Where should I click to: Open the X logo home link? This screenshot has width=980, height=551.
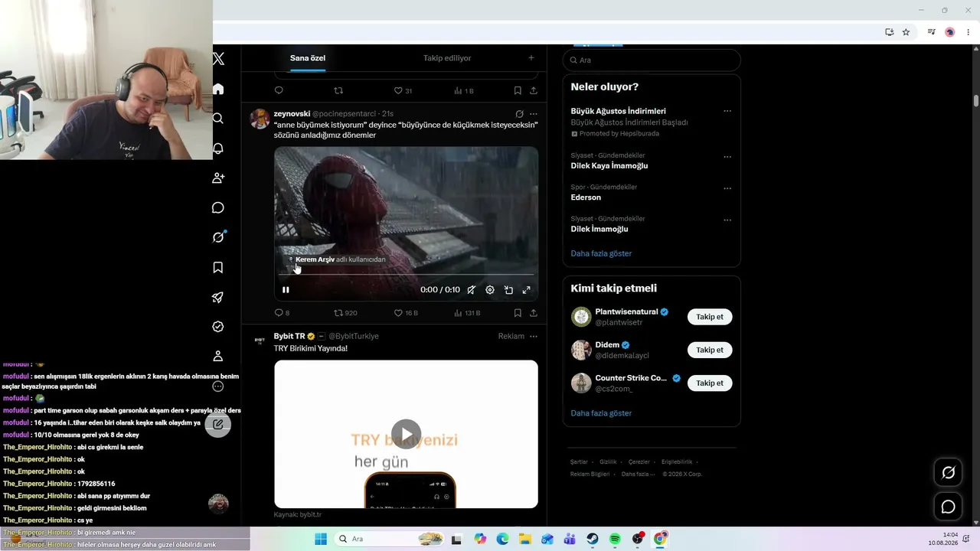tap(218, 59)
